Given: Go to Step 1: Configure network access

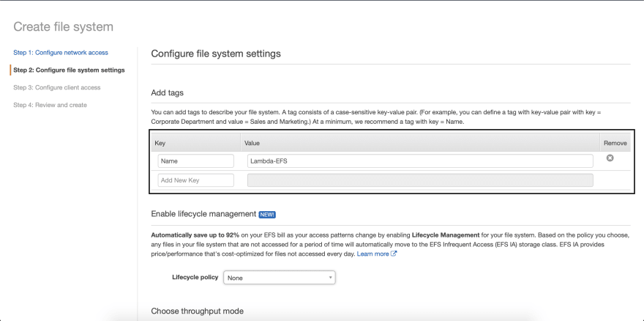Looking at the screenshot, I should 61,53.
